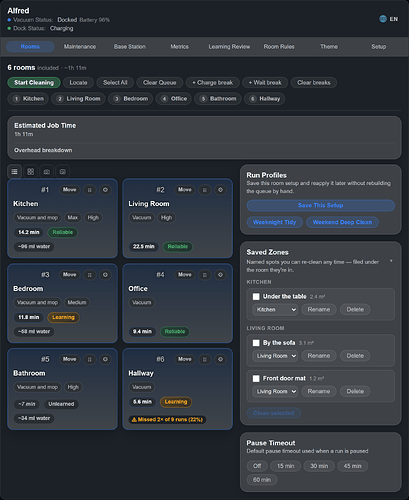409x500 pixels.
Task: Click the drag-handle icon on the Office card
Action: [x=205, y=275]
